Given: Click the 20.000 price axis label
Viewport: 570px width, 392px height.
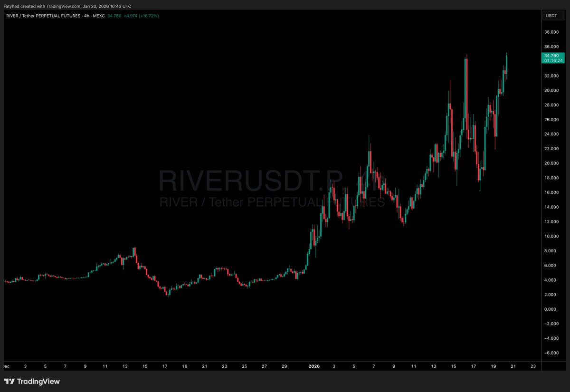Looking at the screenshot, I should pyautogui.click(x=551, y=163).
